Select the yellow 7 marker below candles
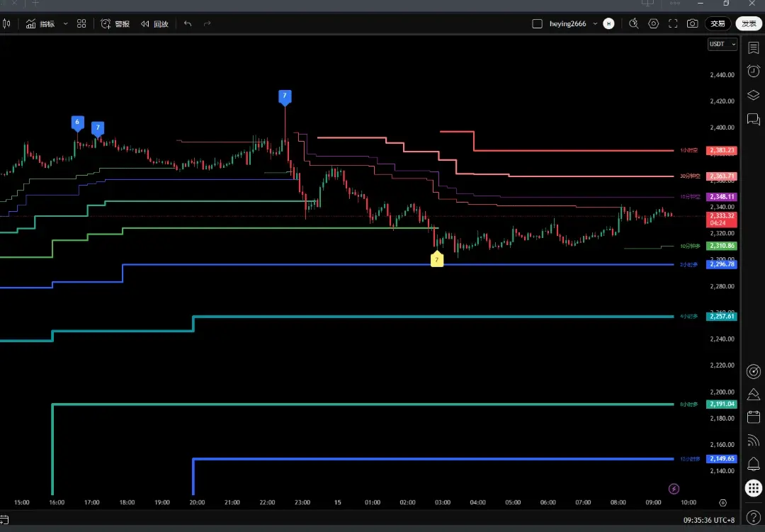Screen dimensions: 765x532 pyautogui.click(x=436, y=259)
